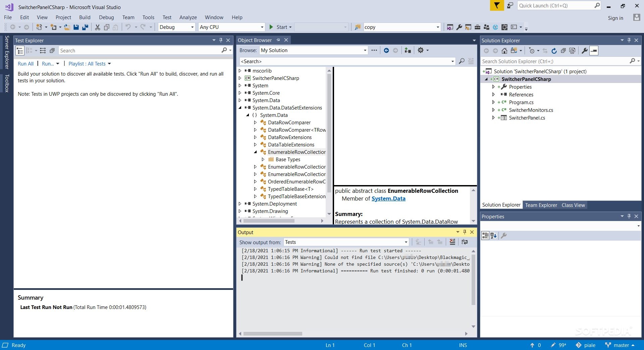Open the Tools menu
The width and height of the screenshot is (644, 350).
coord(148,17)
